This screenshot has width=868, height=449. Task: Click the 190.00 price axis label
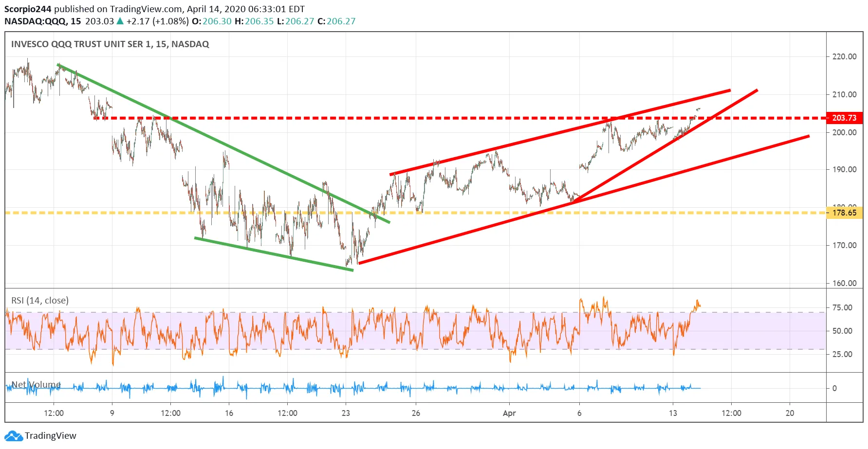tap(845, 170)
